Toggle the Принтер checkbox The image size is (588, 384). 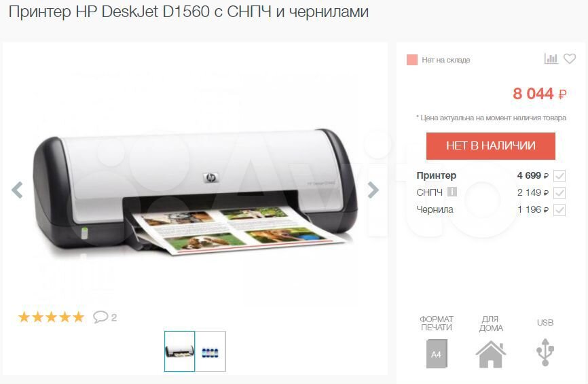[x=559, y=175]
